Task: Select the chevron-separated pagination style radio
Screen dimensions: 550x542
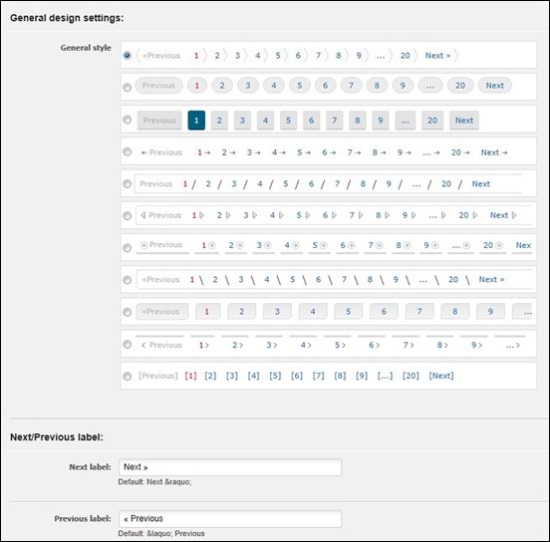Action: tap(127, 55)
